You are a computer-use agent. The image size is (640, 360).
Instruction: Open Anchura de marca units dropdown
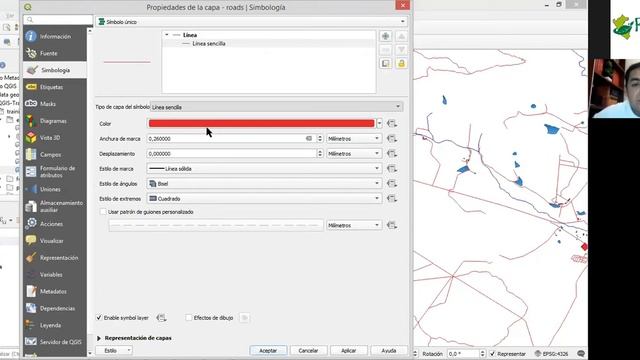tap(354, 139)
